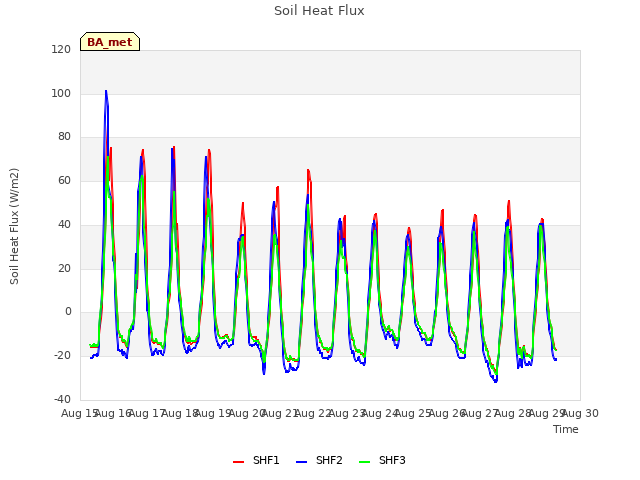640x480 pixels.
Task: Click the red SHF1 legend color marker
Action: tap(238, 462)
